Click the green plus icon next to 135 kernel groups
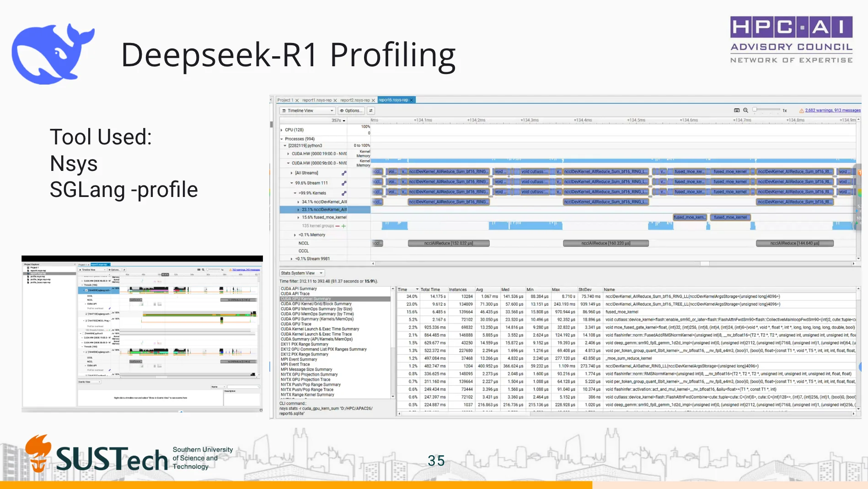Image resolution: width=868 pixels, height=489 pixels. point(343,226)
